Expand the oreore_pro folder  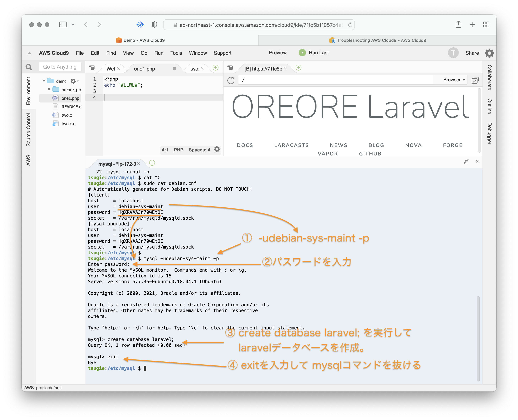coord(49,89)
